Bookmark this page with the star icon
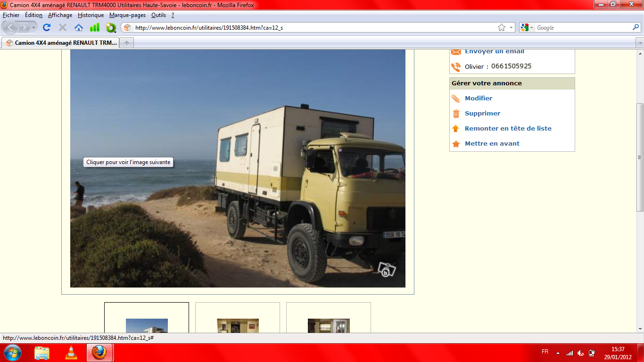Image resolution: width=644 pixels, height=362 pixels. [502, 28]
